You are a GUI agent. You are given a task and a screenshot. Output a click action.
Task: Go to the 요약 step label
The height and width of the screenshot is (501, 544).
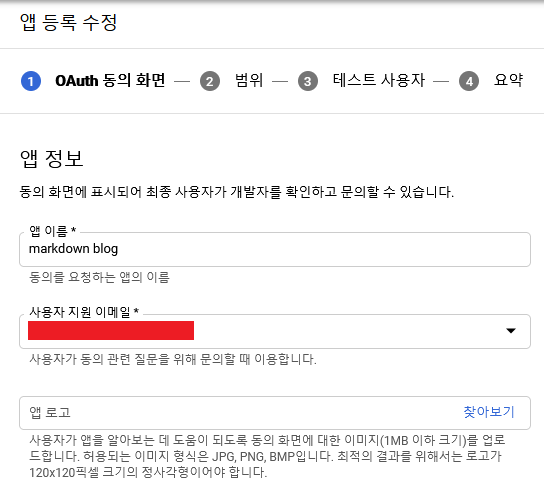509,80
